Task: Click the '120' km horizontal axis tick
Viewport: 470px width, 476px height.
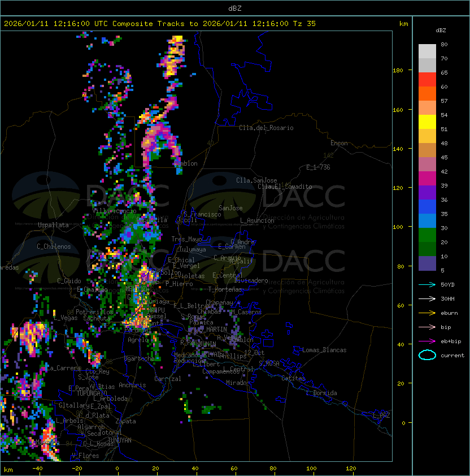Action: [351, 469]
